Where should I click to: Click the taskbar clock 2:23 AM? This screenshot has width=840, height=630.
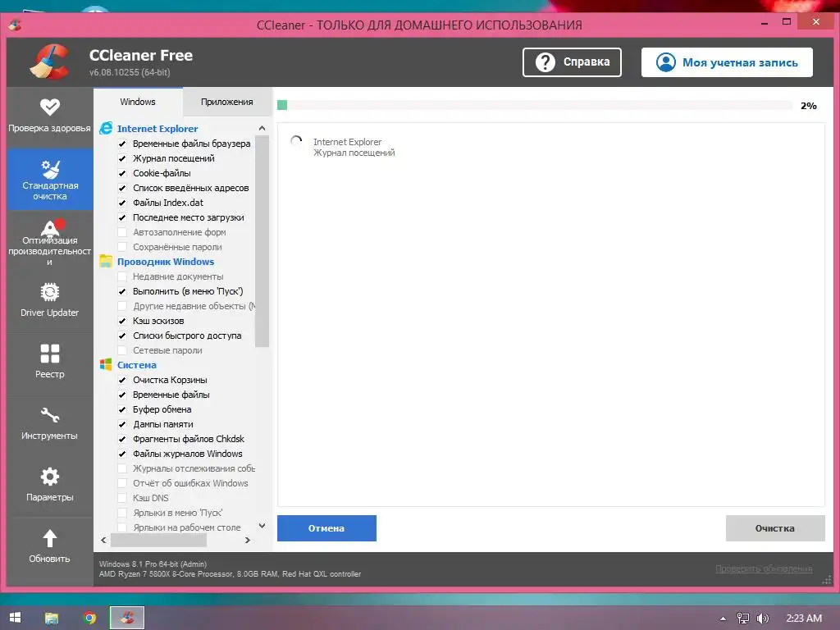point(804,619)
